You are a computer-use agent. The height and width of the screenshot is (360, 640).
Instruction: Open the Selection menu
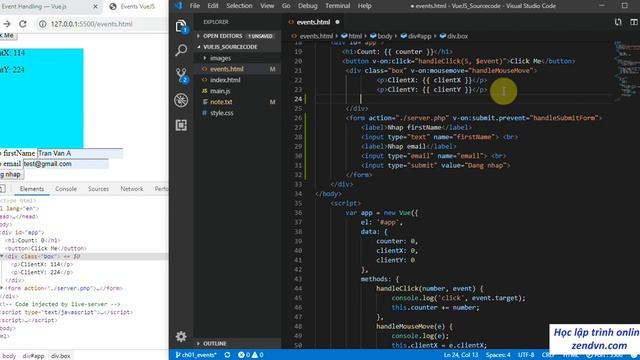coord(239,6)
